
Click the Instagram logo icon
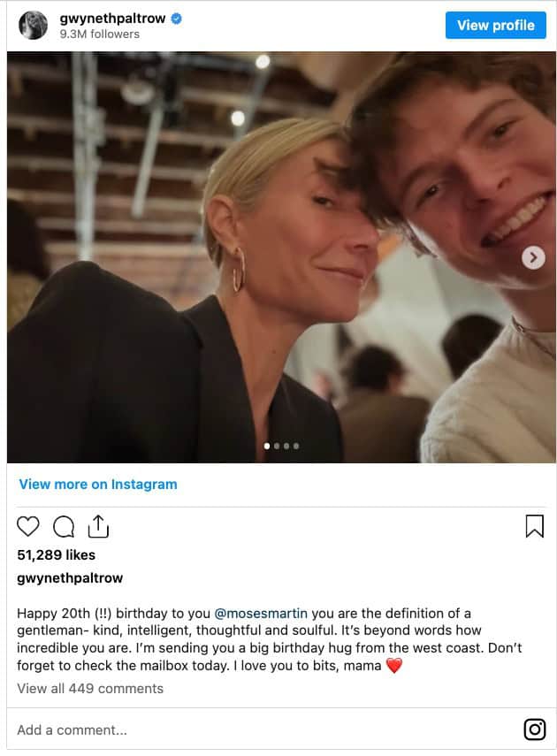[x=534, y=729]
